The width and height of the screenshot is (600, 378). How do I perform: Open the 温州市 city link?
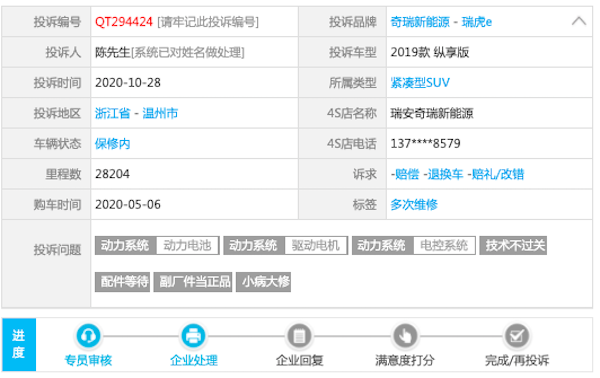[160, 113]
